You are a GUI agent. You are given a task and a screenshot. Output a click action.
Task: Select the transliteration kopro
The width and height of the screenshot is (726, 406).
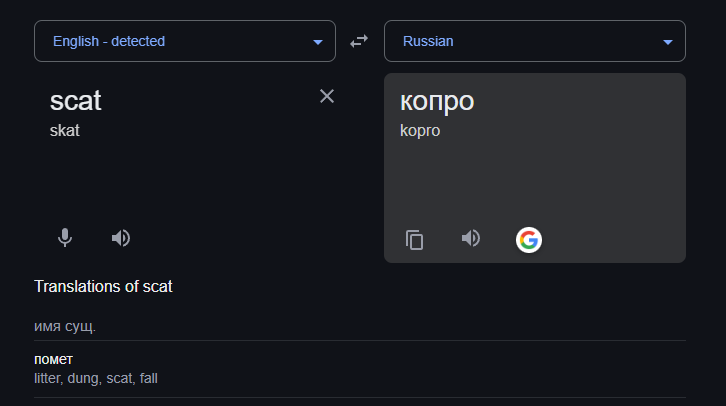click(x=420, y=131)
